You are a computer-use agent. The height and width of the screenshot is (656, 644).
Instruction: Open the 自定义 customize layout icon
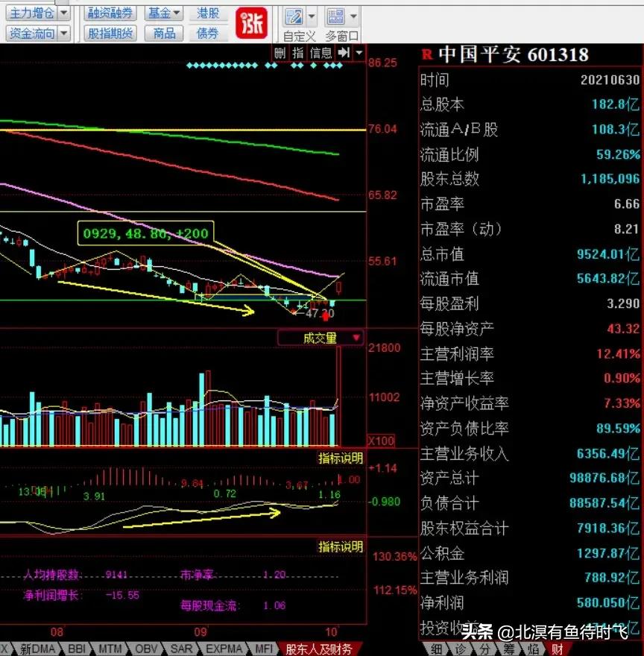click(x=294, y=17)
